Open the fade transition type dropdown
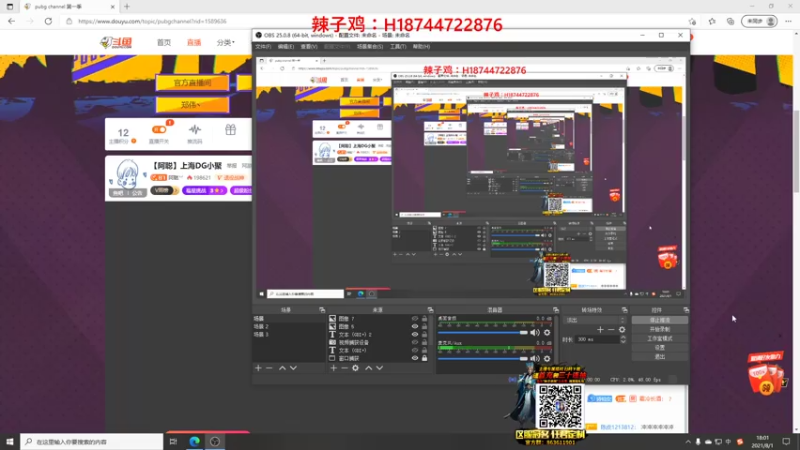Viewport: 800px width, 450px height. [x=595, y=320]
